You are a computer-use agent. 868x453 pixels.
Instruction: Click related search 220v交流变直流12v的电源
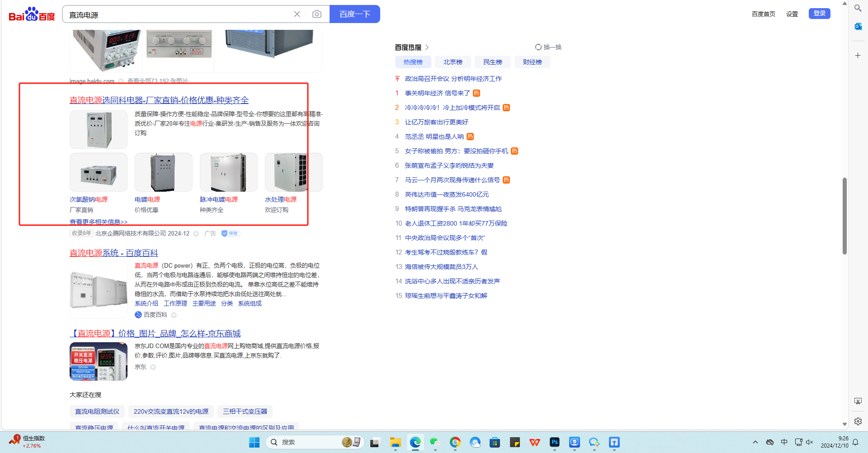(171, 411)
